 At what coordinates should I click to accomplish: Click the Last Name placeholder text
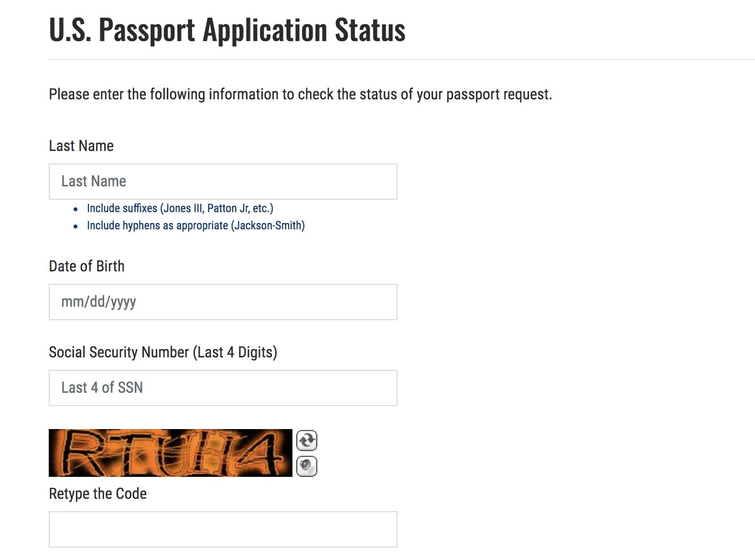[x=93, y=181]
